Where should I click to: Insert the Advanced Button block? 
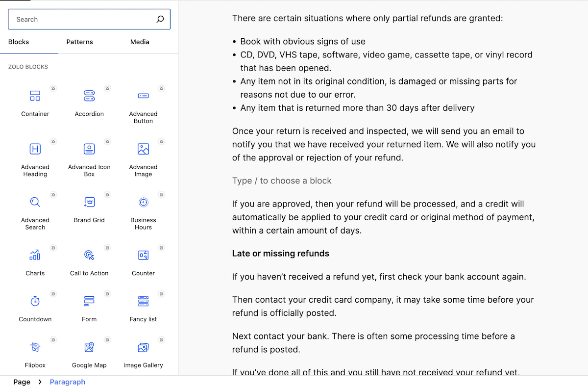(x=143, y=103)
